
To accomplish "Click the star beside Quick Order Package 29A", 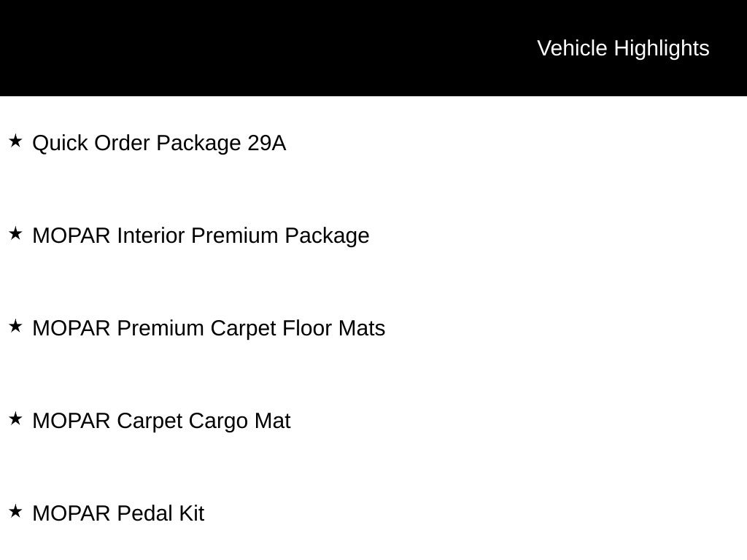I will click(15, 141).
